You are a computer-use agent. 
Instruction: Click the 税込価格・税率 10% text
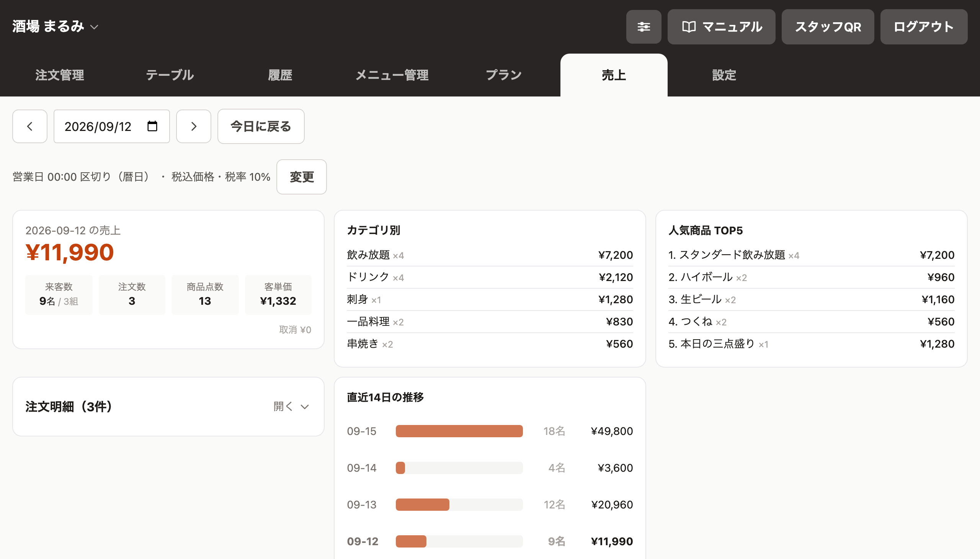pos(221,177)
